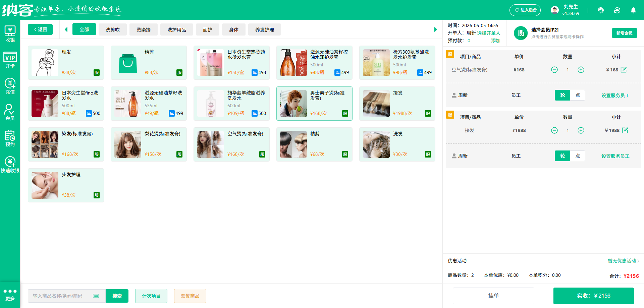Expand 暂无优惠活动 promotions chevron
The width and height of the screenshot is (644, 308).
[x=638, y=261]
